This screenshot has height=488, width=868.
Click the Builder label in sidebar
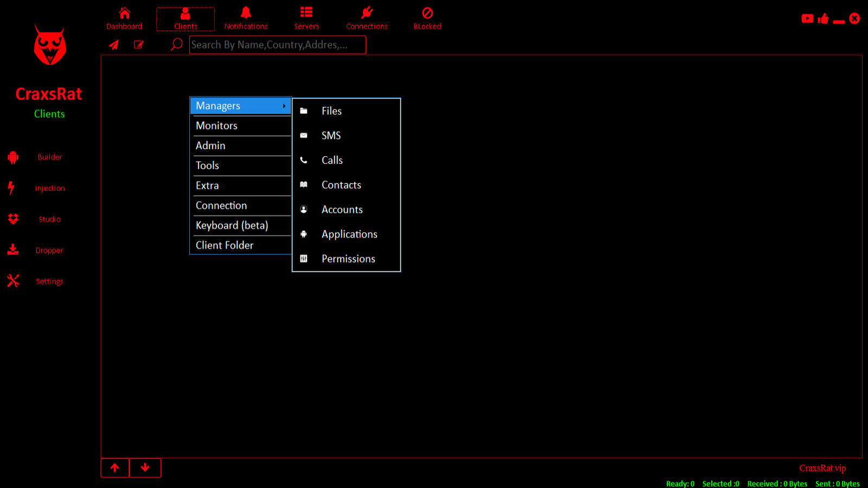click(50, 157)
